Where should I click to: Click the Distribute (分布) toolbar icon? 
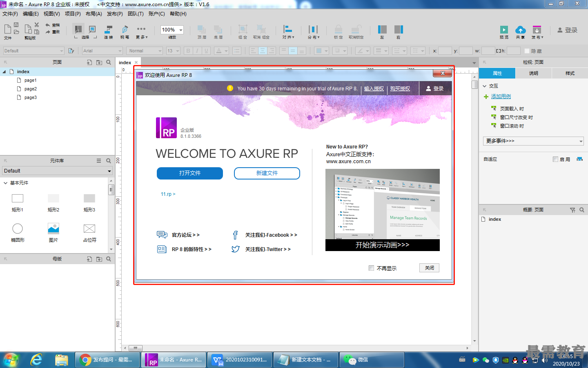(x=313, y=29)
